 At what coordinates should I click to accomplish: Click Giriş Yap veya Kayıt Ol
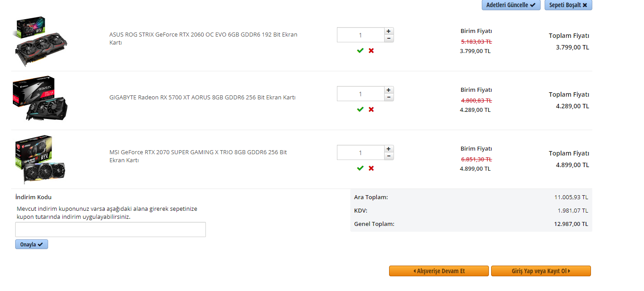coord(541,271)
